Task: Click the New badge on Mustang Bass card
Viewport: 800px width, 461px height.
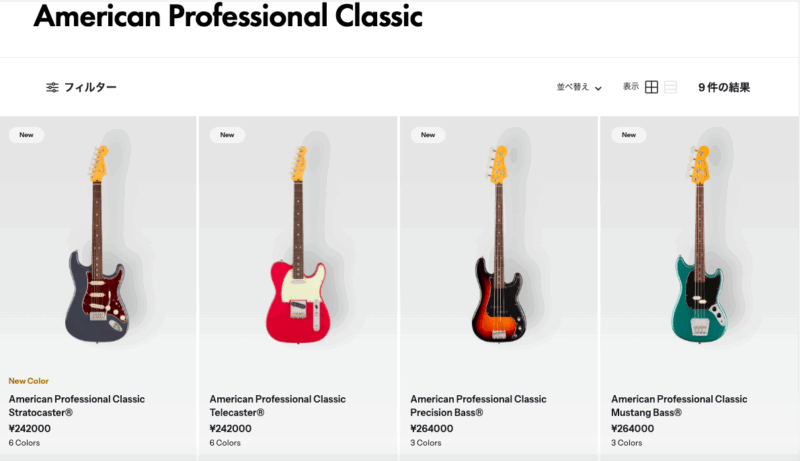Action: [628, 135]
